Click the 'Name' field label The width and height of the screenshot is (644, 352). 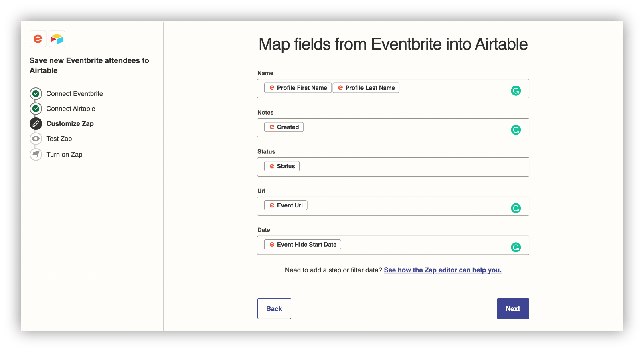[x=265, y=73]
